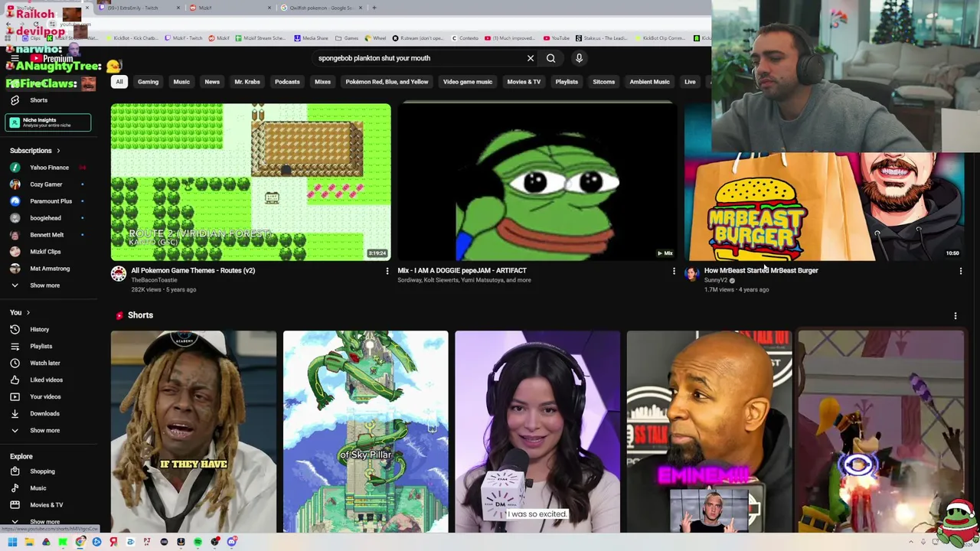980x551 pixels.
Task: Visit SunnyV2 channel link
Action: pyautogui.click(x=716, y=280)
